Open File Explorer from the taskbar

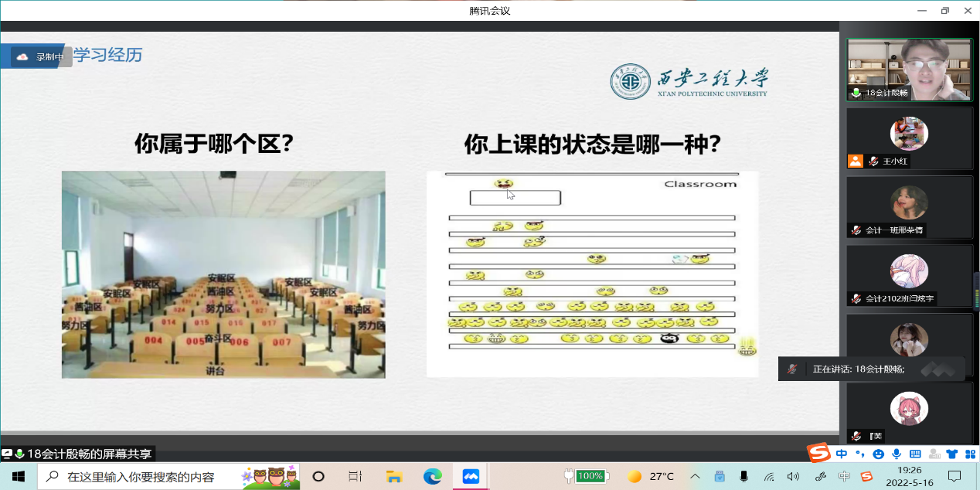[394, 476]
